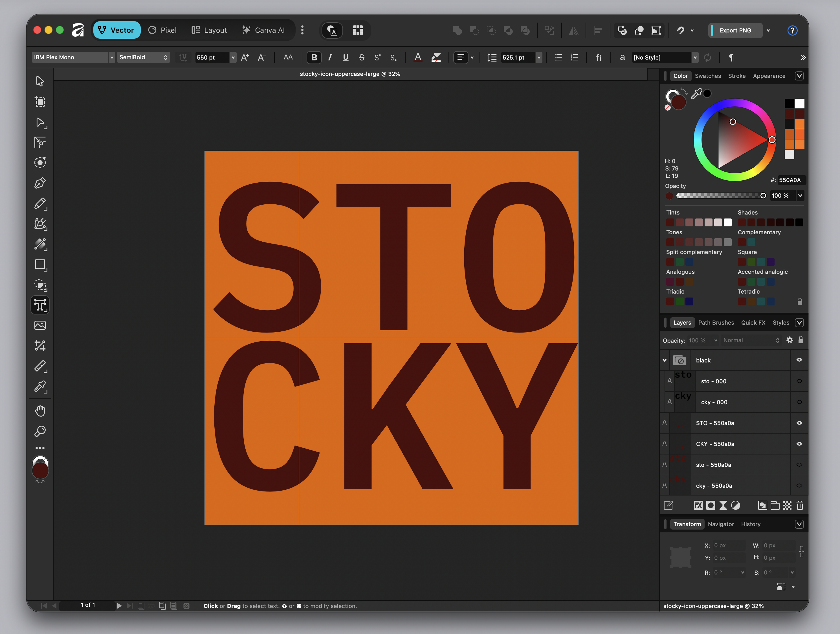
Task: Click the white swatch in recent colors
Action: (x=799, y=103)
